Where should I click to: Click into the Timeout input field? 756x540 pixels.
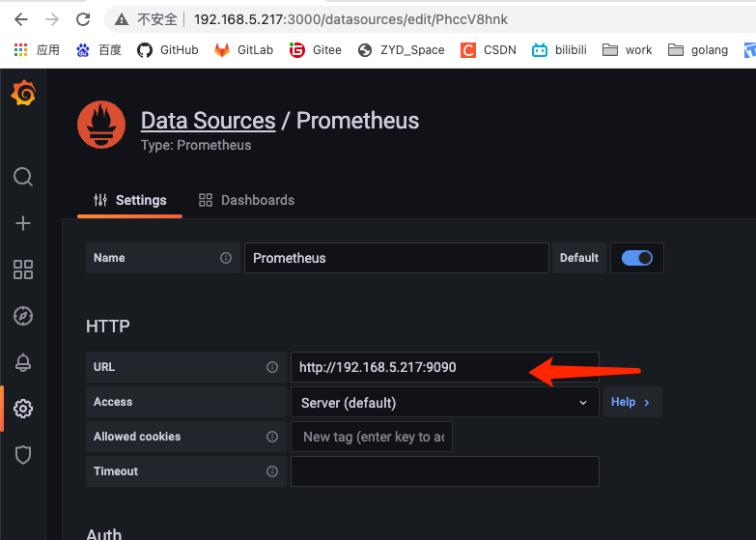coord(445,471)
